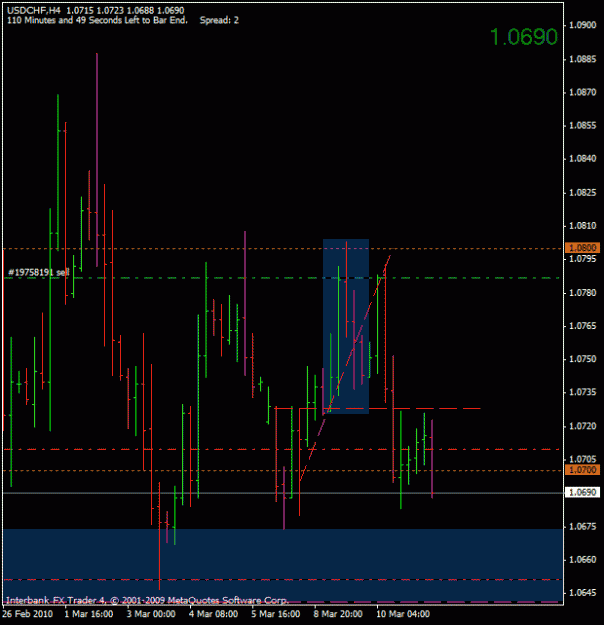Click the 1.0675 price scale label

click(x=582, y=527)
